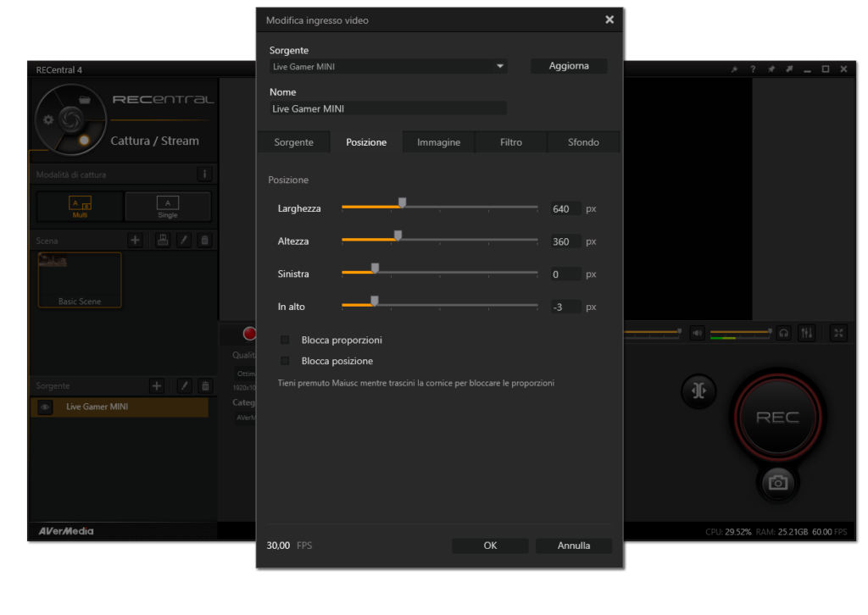Screen dimensions: 868x615
Task: Switch to the Posizione tab
Action: (x=366, y=142)
